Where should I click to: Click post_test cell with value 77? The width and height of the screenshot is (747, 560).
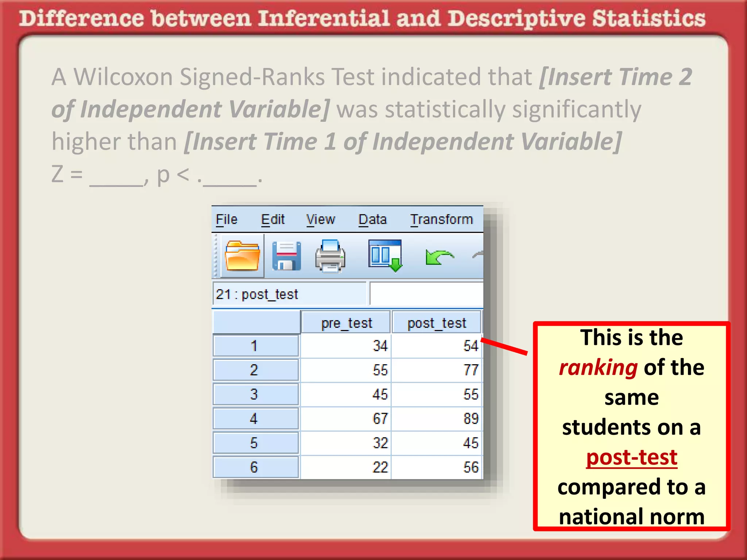[x=437, y=370]
